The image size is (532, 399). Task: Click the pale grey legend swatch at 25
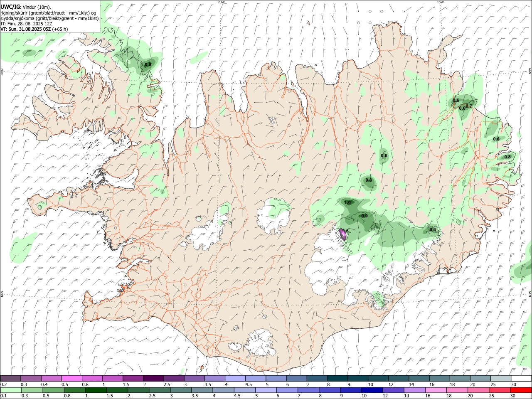(x=500, y=378)
